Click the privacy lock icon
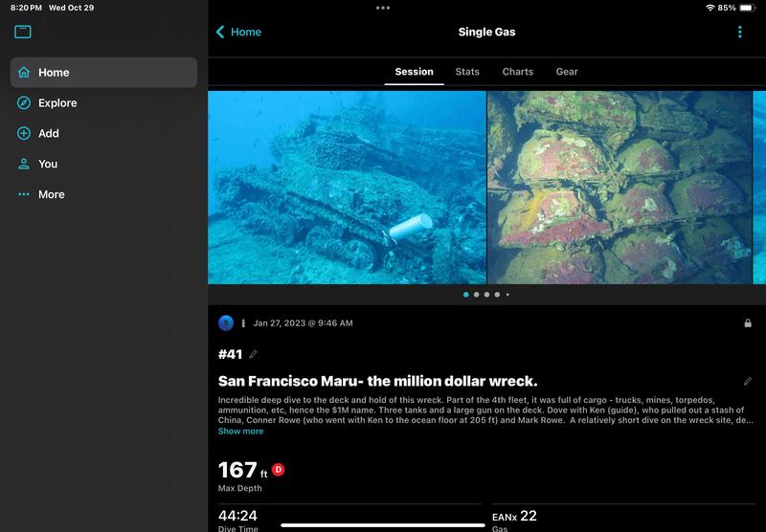The width and height of the screenshot is (766, 532). point(748,322)
